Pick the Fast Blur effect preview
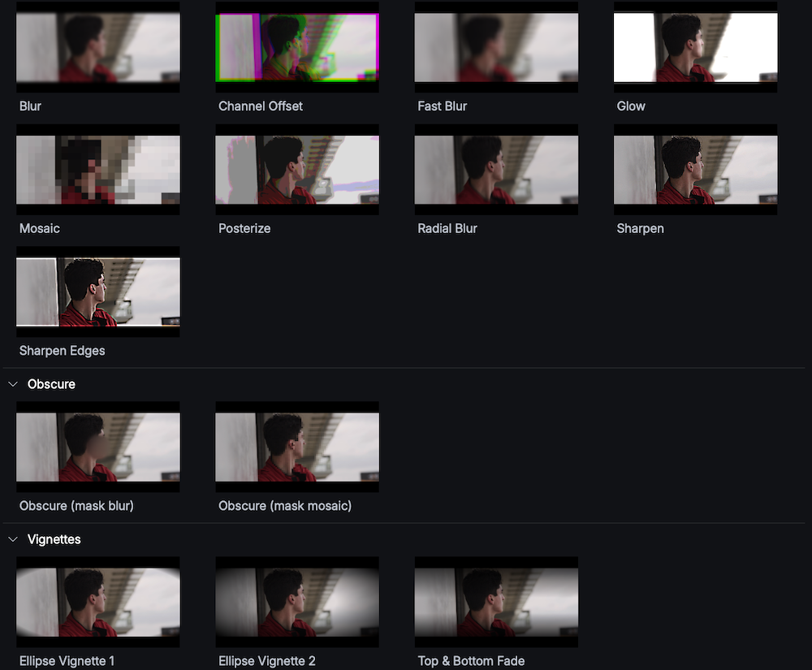Screen dimensions: 812x670 pyautogui.click(x=496, y=47)
